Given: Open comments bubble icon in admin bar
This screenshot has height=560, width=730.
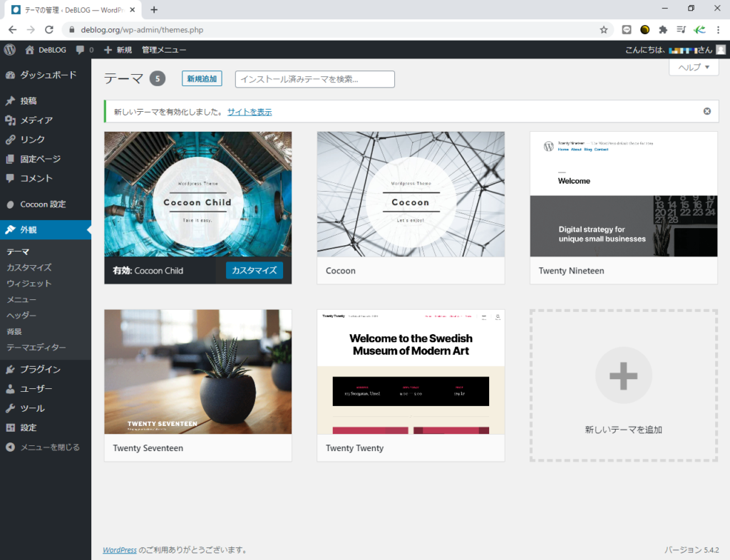Looking at the screenshot, I should tap(80, 50).
